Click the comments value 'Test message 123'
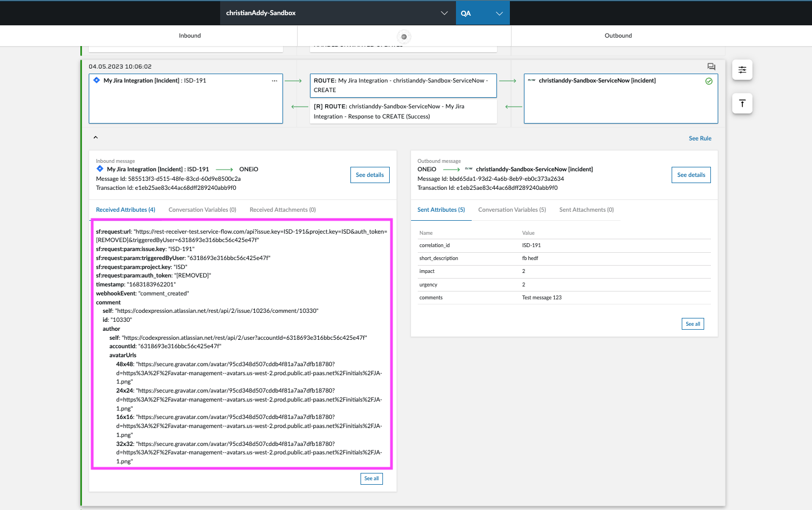The height and width of the screenshot is (510, 812). click(x=541, y=298)
